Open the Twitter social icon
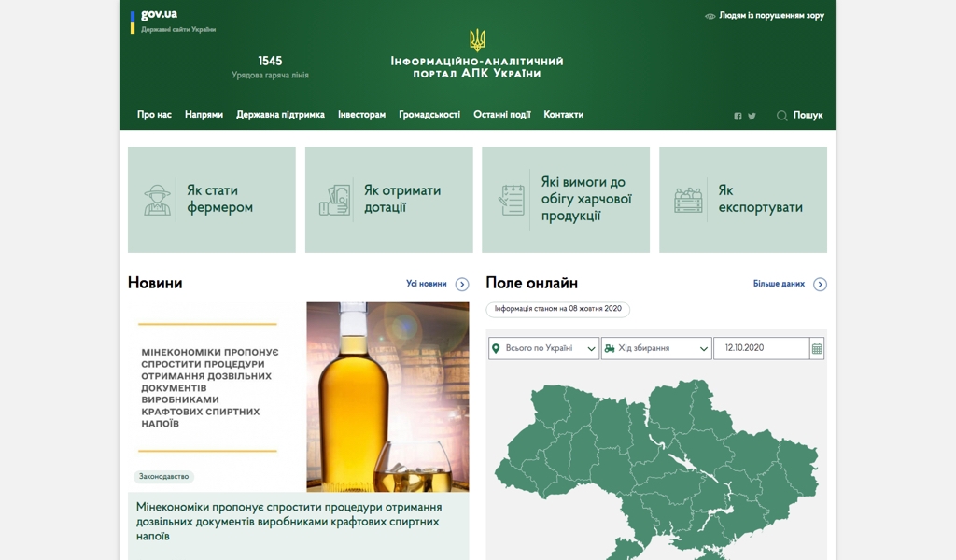Image resolution: width=956 pixels, height=560 pixels. pos(752,116)
